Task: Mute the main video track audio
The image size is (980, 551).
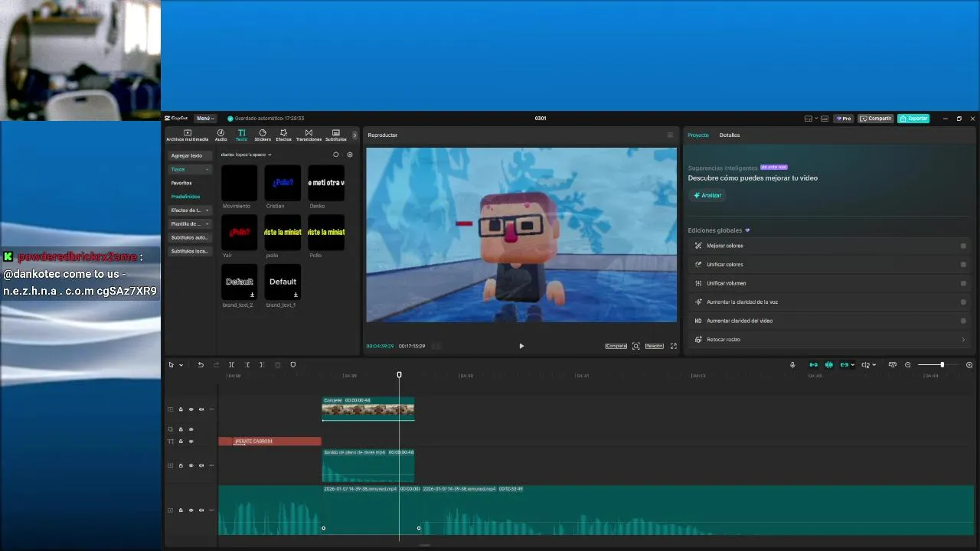Action: coord(201,510)
